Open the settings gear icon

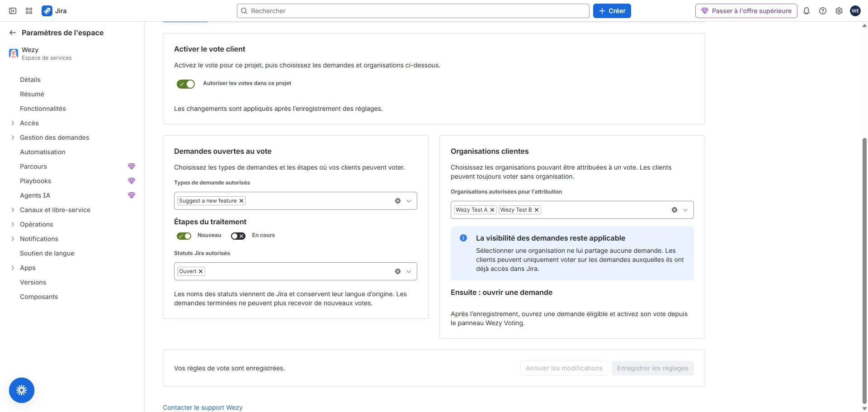pos(839,11)
